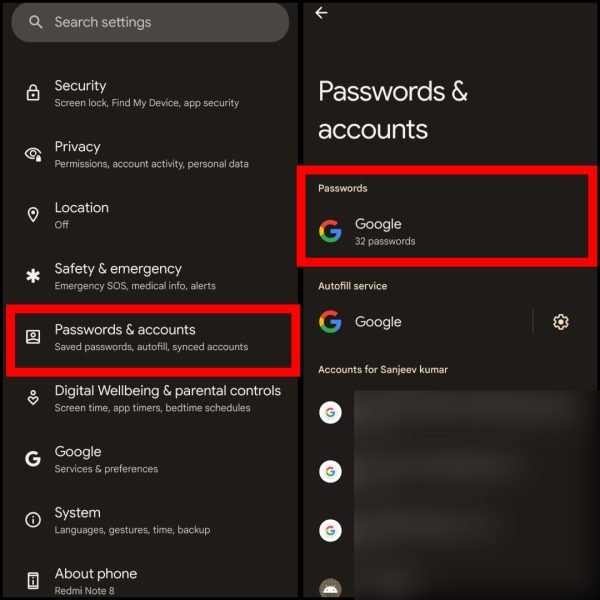600x600 pixels.
Task: Click the 'Passwords' section label
Action: pos(342,188)
